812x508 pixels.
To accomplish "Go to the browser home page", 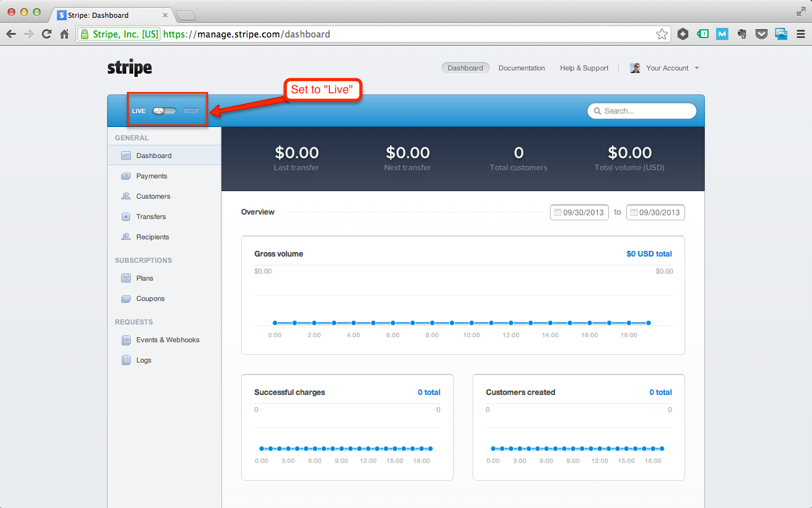I will (64, 34).
